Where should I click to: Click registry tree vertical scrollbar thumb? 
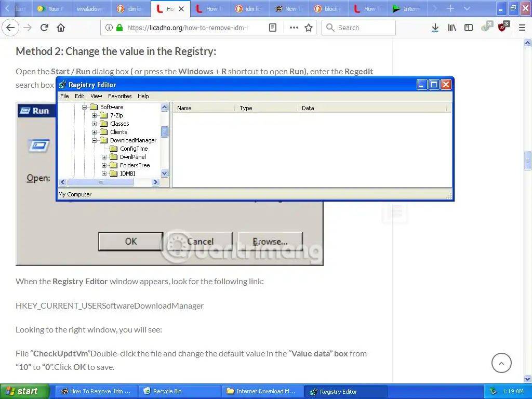(x=165, y=131)
